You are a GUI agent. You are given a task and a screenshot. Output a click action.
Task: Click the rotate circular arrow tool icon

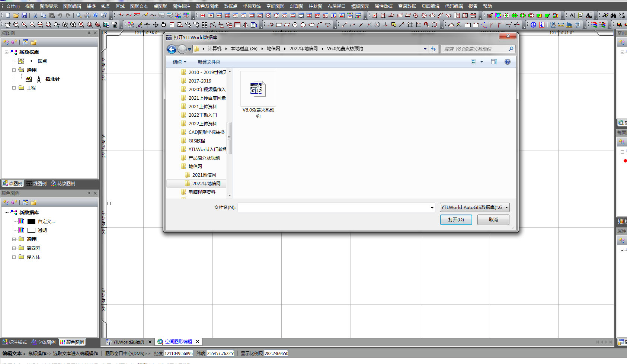[164, 25]
